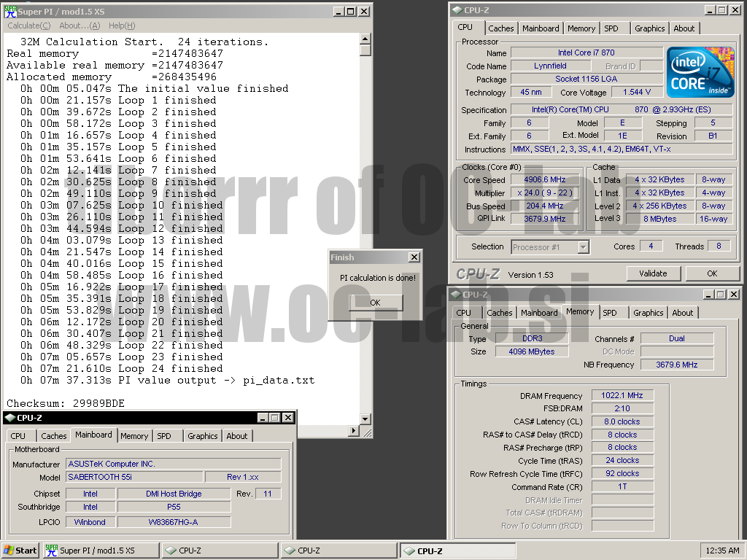Click the taskbar clock showing 12:35 AM
This screenshot has width=747, height=560.
pos(722,550)
